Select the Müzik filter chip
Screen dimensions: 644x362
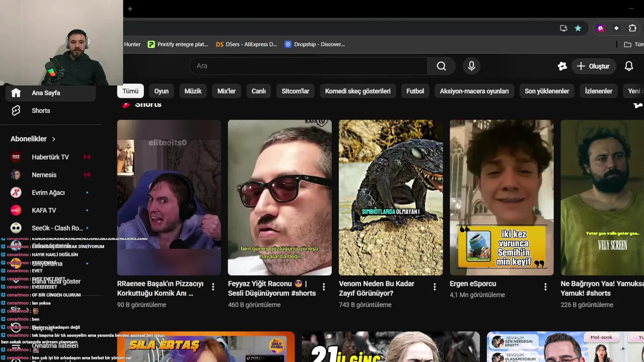(193, 91)
